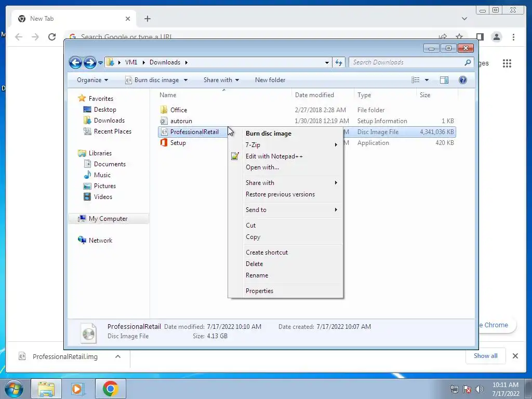Viewport: 532px width, 399px height.
Task: Click the Explorer Forward arrow button
Action: coord(90,62)
